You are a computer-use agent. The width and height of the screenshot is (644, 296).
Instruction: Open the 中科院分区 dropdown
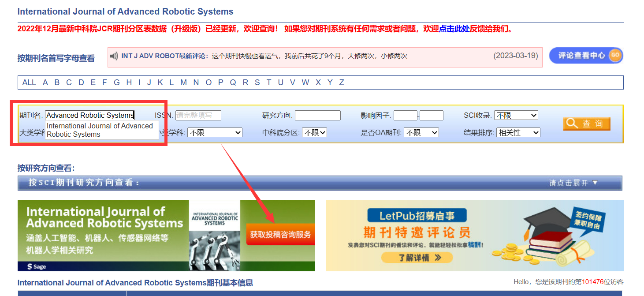point(314,132)
